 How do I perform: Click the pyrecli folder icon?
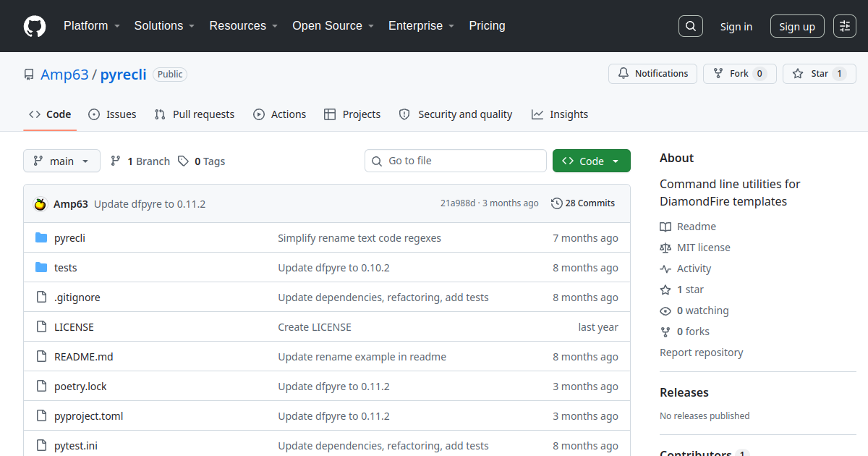point(41,238)
